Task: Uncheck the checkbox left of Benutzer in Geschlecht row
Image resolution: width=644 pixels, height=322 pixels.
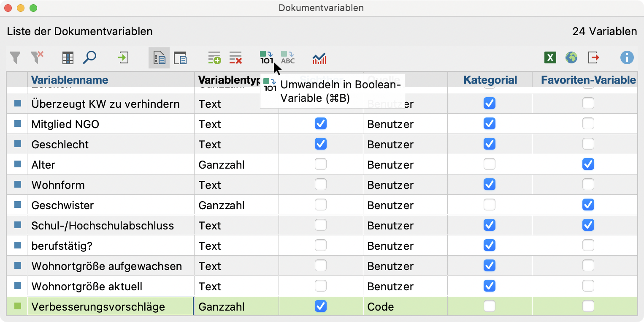Action: pyautogui.click(x=321, y=144)
